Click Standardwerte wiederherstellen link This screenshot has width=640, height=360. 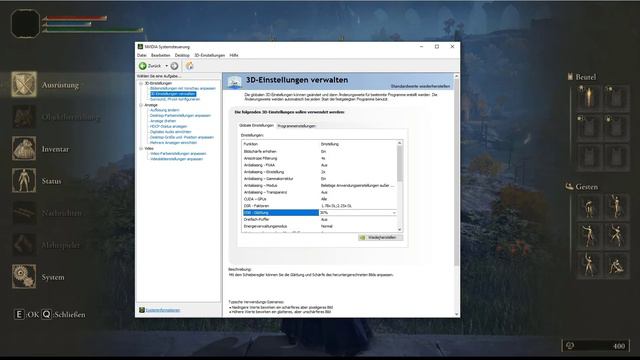coord(420,86)
